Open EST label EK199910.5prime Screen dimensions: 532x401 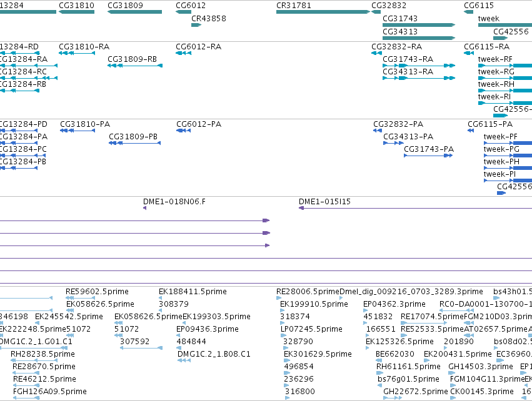click(314, 304)
